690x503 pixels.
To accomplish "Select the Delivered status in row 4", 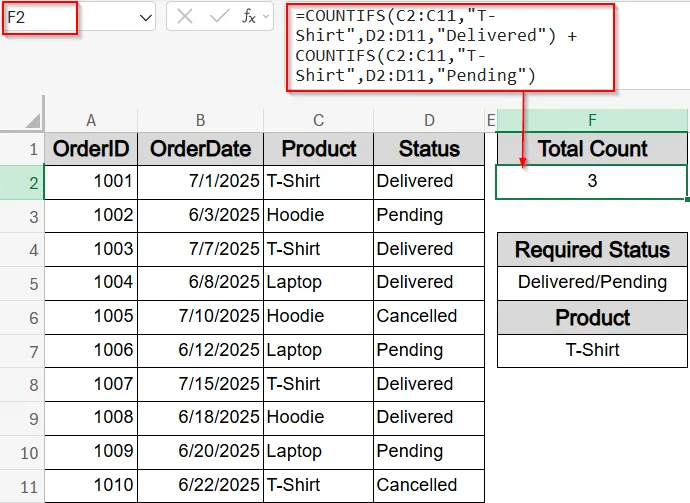I will [429, 250].
